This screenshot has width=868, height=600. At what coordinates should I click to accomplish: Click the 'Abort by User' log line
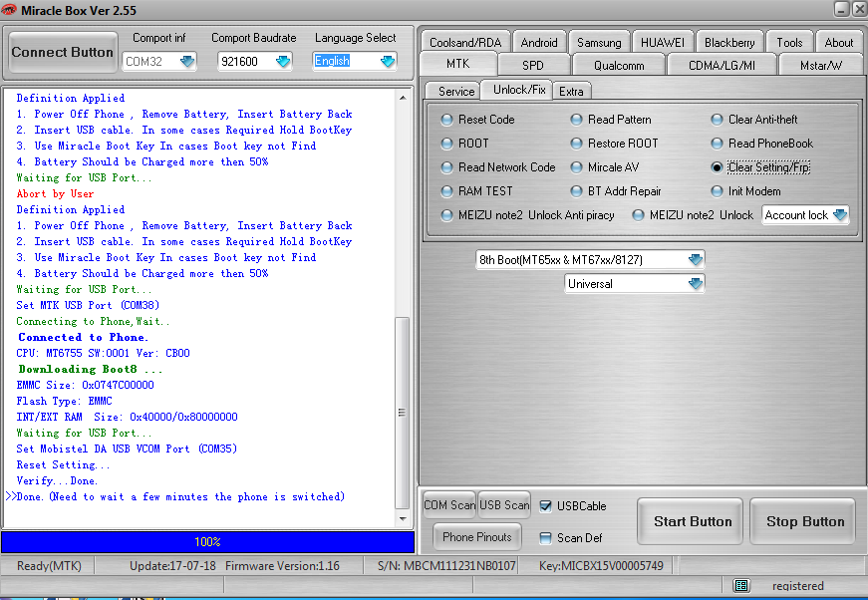pos(55,193)
